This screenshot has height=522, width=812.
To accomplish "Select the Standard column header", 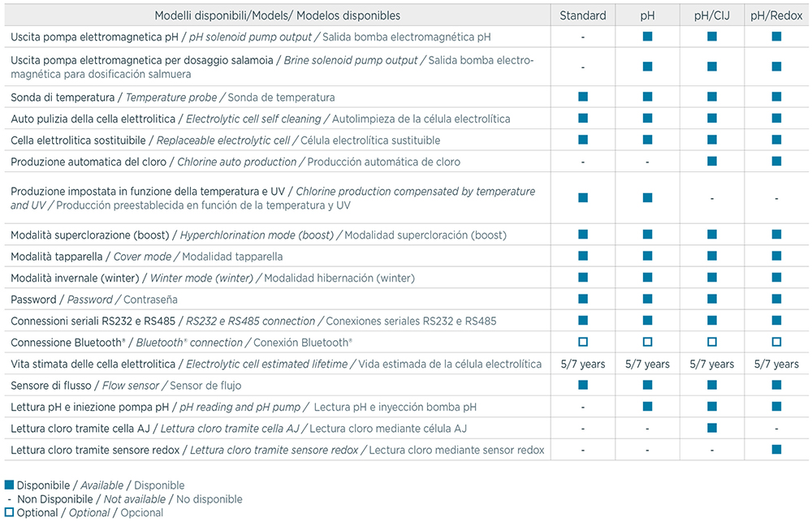I will click(582, 15).
